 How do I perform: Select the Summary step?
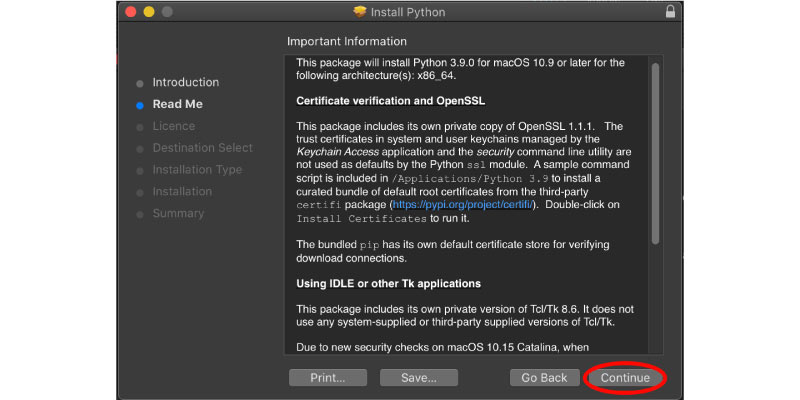click(x=178, y=214)
